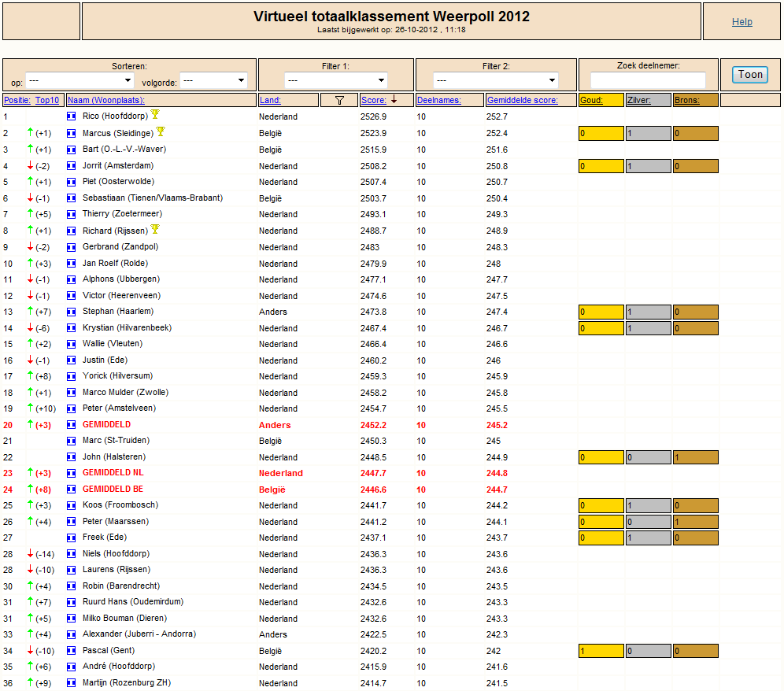
Task: Open details icon for Niels (Hoofddorp)
Action: point(72,553)
